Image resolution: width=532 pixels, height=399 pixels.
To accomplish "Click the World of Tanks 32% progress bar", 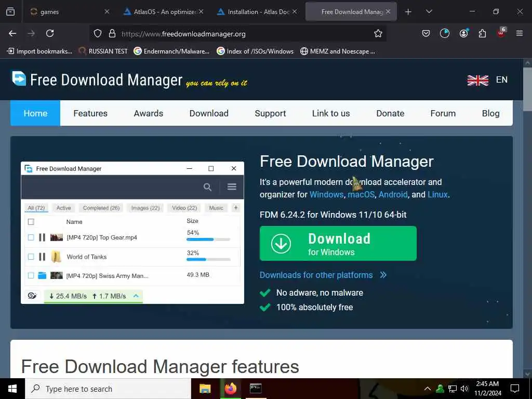I will tap(208, 260).
